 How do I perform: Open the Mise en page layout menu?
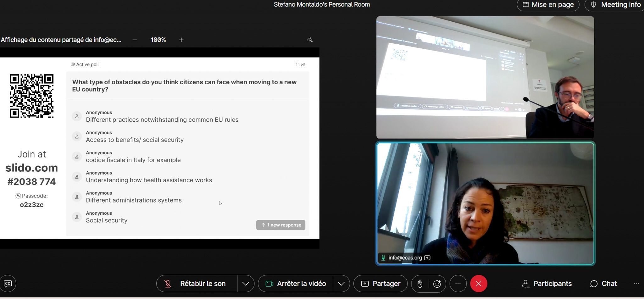(x=548, y=5)
